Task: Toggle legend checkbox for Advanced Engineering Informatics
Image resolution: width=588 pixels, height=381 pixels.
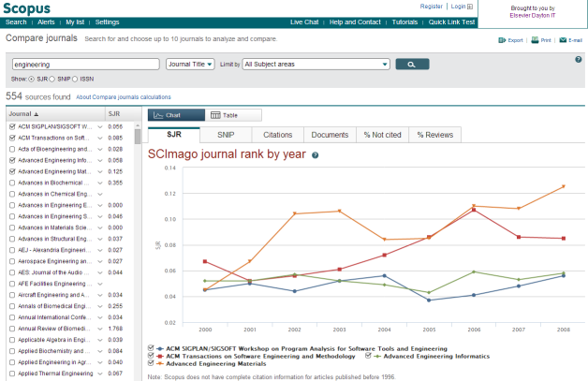Action: (368, 356)
